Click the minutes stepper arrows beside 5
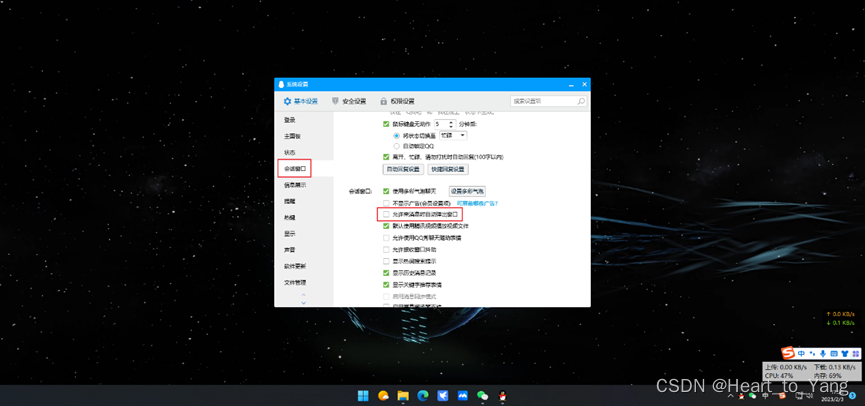 [452, 124]
